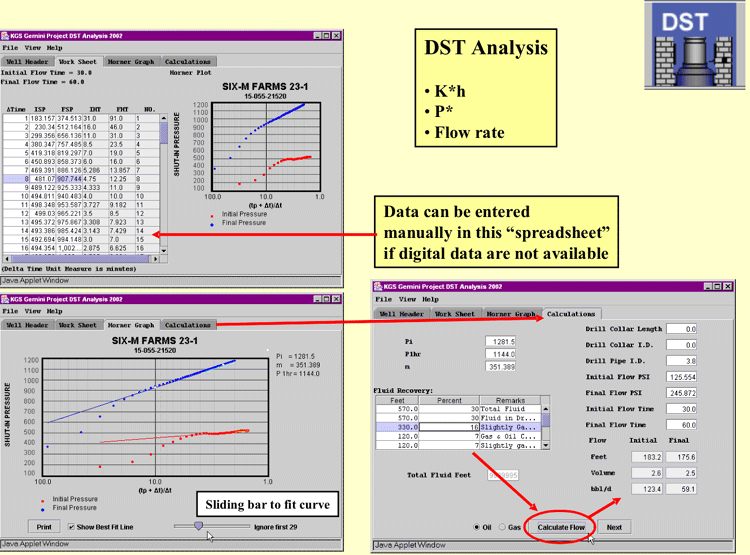Click the ISP column header
750x555 pixels.
(40, 110)
